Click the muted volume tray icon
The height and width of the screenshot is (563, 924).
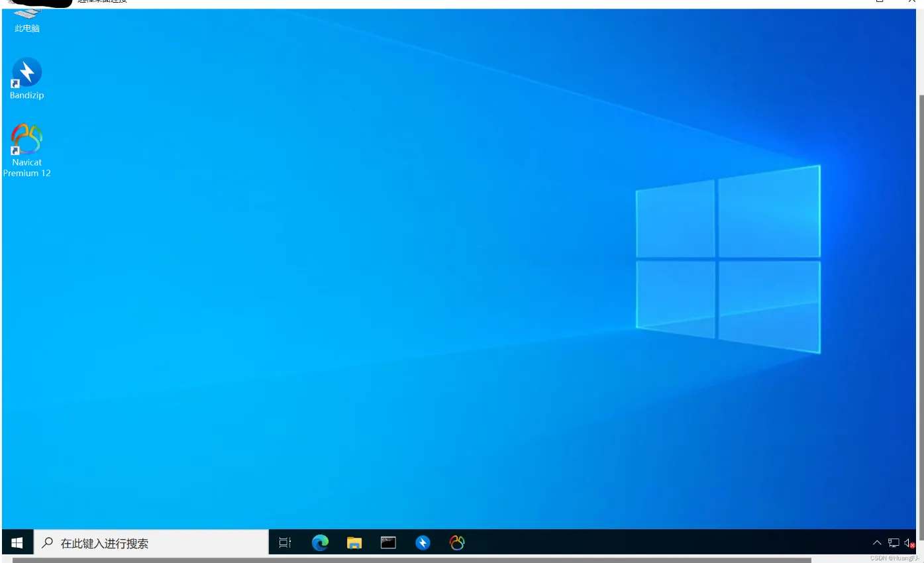click(909, 543)
